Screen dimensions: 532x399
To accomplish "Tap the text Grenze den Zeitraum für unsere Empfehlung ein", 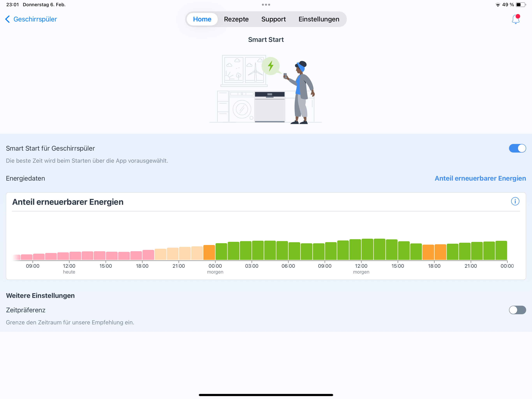I will coord(70,322).
